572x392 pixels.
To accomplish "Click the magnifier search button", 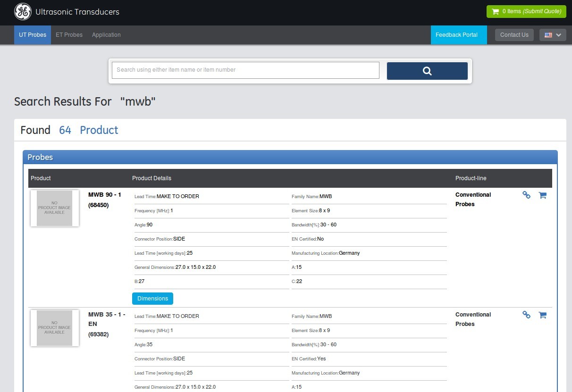I will 427,71.
